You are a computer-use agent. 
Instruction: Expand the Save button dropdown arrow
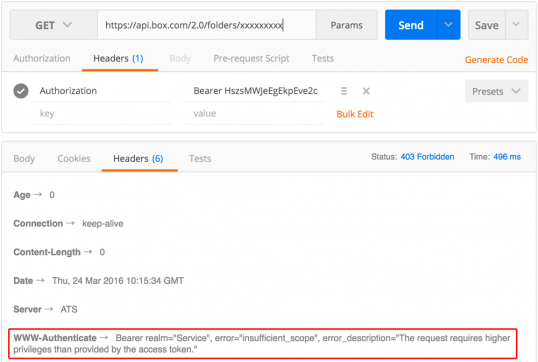(516, 25)
